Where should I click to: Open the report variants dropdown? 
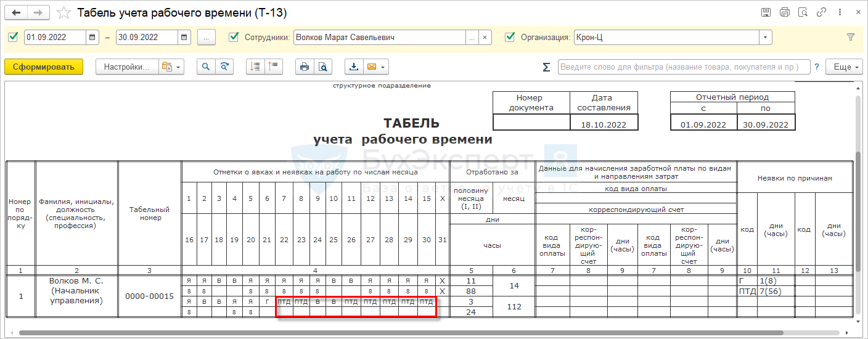click(171, 67)
